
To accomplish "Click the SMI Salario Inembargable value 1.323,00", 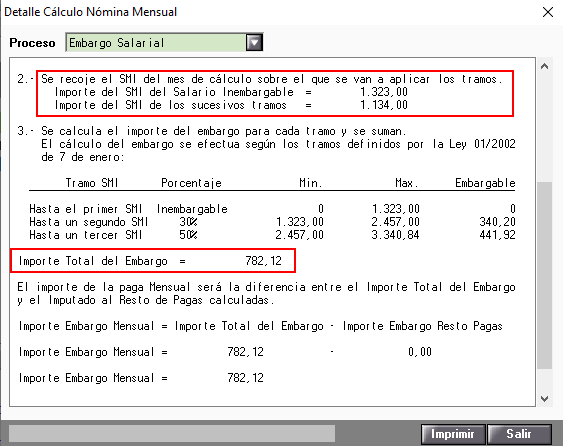I will (384, 92).
